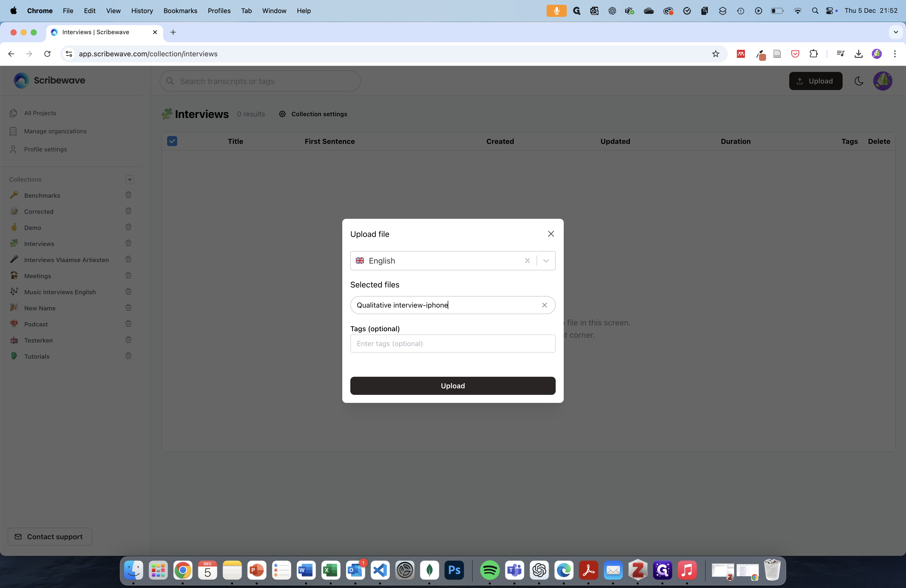
Task: Click the header Upload button
Action: pyautogui.click(x=815, y=81)
